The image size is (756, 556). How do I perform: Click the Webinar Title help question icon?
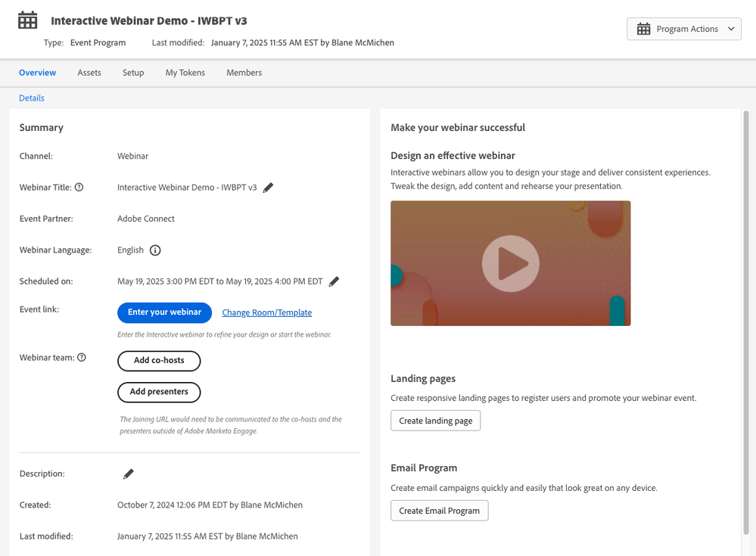click(79, 187)
